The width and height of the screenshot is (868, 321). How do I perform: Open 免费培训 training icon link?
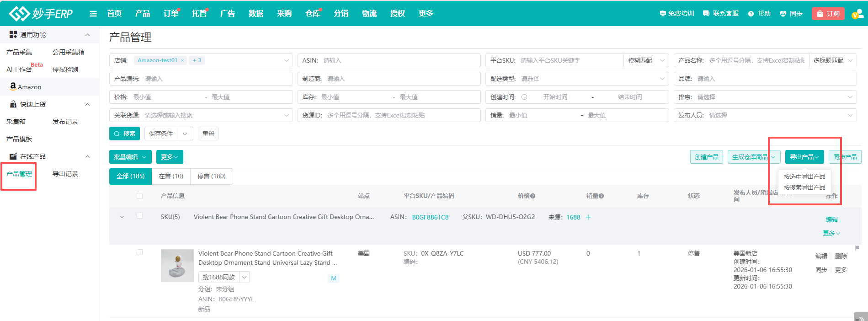(663, 14)
